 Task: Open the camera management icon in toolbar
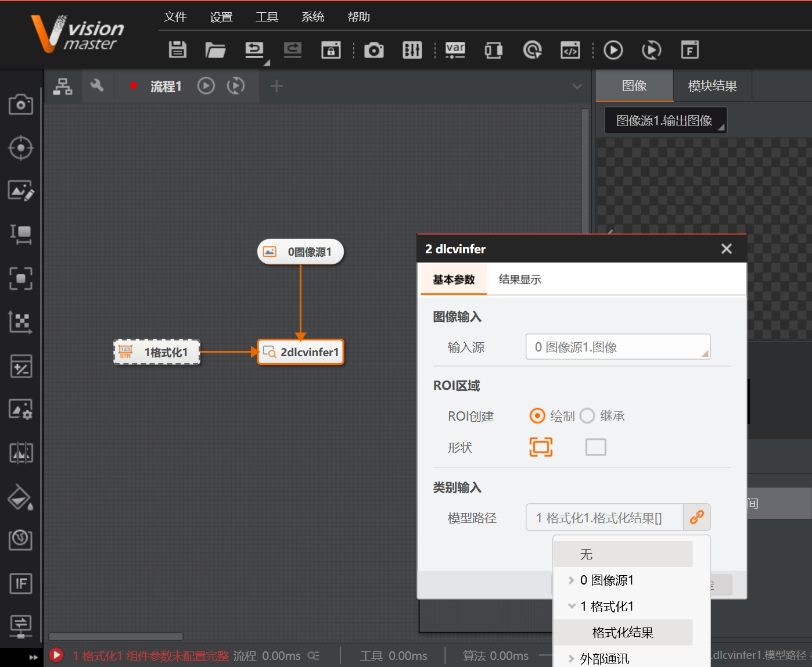pyautogui.click(x=374, y=50)
